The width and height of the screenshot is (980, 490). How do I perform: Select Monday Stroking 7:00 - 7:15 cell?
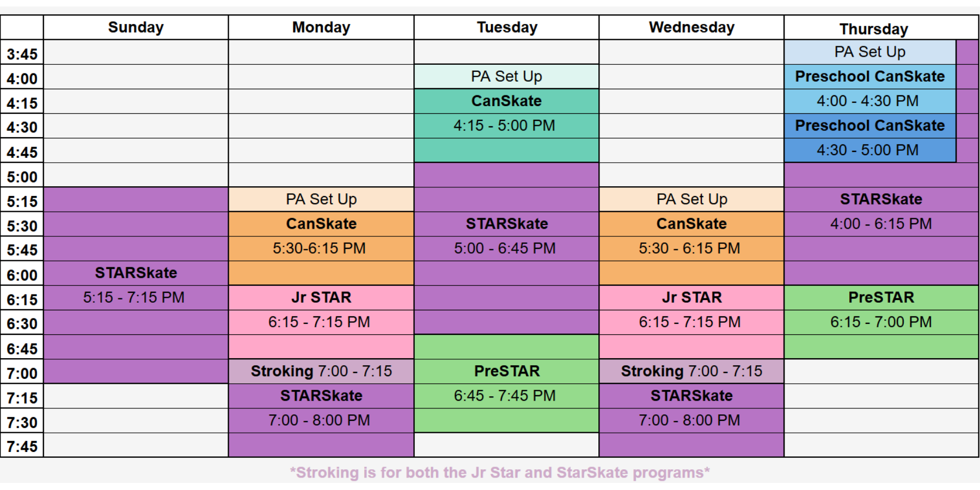(321, 371)
